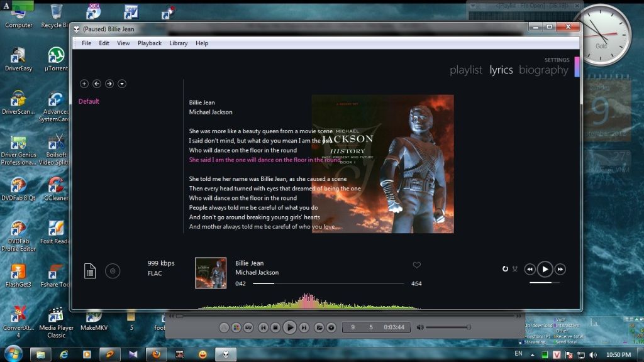Click the record disc icon in background player
Image resolution: width=644 pixels, height=362 pixels.
[331, 327]
